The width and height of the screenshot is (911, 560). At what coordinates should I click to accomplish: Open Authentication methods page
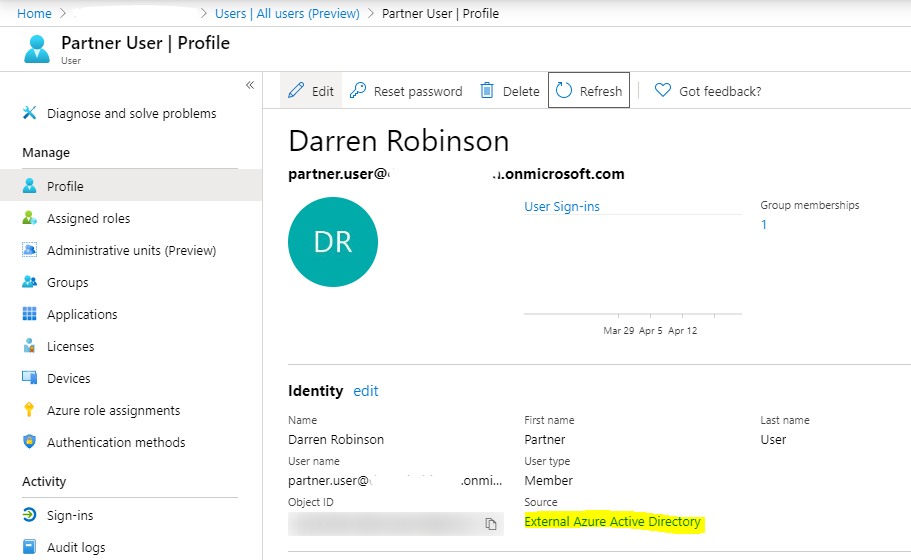[x=116, y=442]
